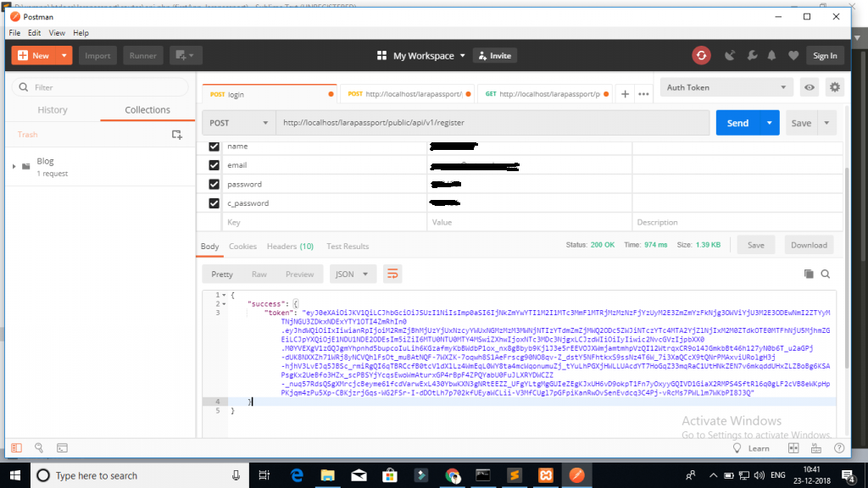Open Learn bootcamp icon
868x488 pixels.
click(x=737, y=448)
